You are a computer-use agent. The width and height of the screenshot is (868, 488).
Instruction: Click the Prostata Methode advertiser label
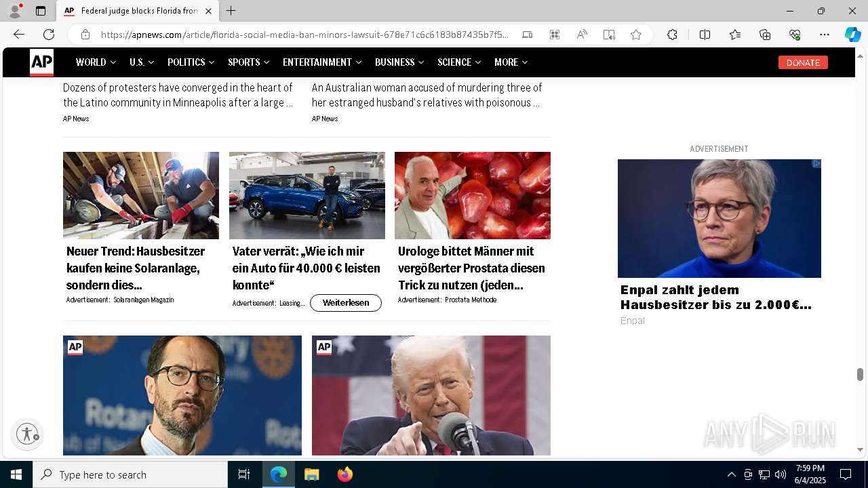tap(471, 300)
